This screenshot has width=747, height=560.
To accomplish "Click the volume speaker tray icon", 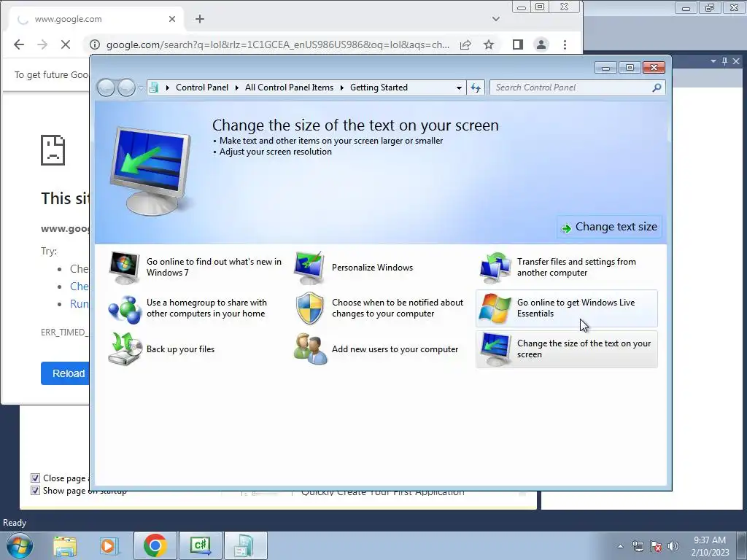I will 673,546.
